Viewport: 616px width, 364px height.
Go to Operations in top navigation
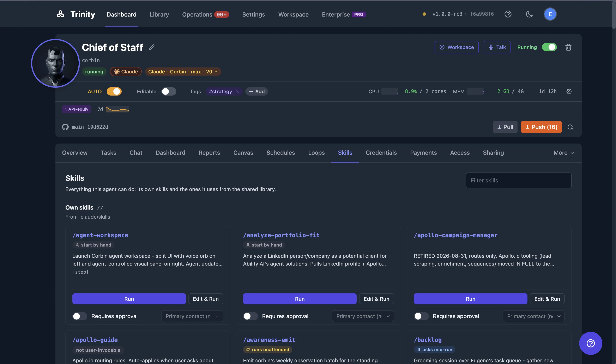tap(205, 14)
